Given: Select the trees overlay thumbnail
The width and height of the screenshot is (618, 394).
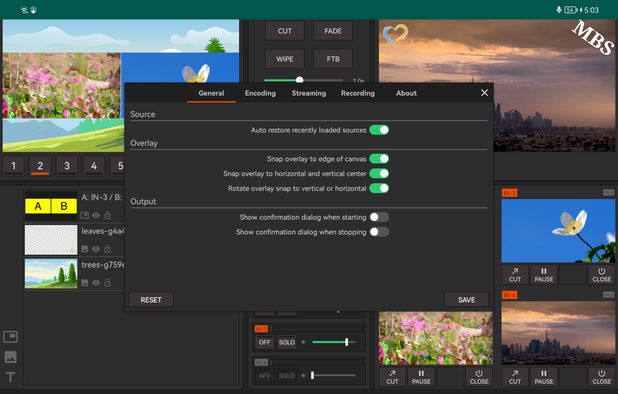Looking at the screenshot, I should [x=51, y=273].
